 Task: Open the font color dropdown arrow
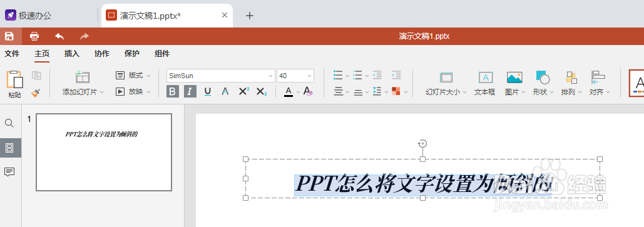pos(298,92)
